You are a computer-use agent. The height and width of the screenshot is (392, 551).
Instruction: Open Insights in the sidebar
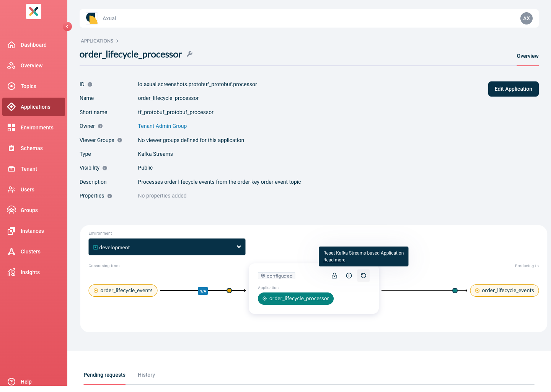pos(34,272)
